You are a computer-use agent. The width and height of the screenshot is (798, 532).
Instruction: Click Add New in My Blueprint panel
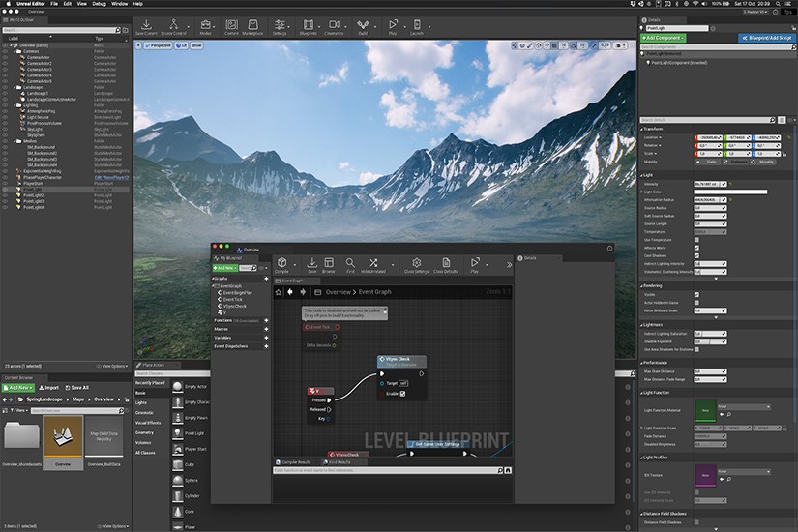[x=225, y=268]
